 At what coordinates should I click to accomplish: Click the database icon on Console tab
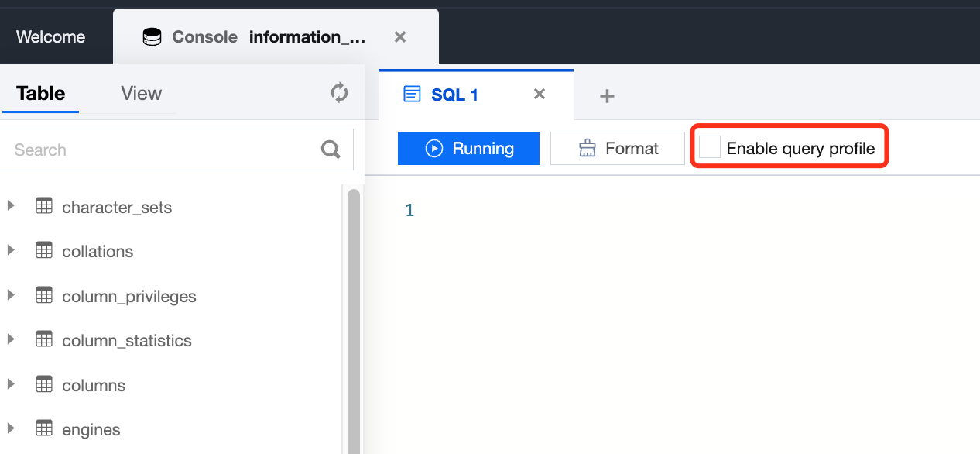click(x=152, y=36)
